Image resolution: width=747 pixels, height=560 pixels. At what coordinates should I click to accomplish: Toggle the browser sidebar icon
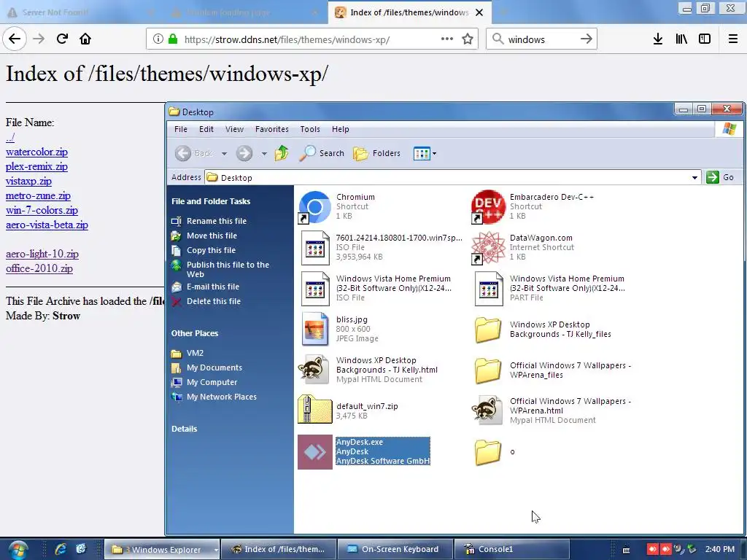(705, 39)
